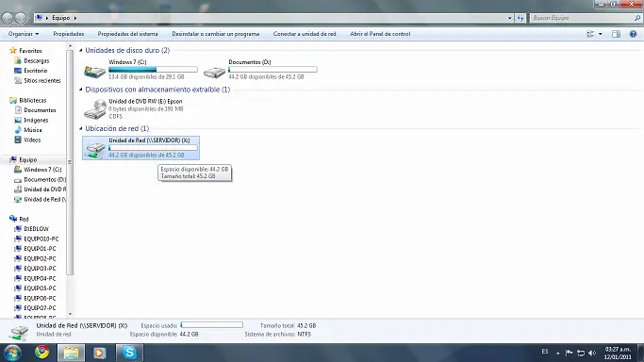Open the address bar history dropdown
Screen dimensions: 644x362
[510, 18]
